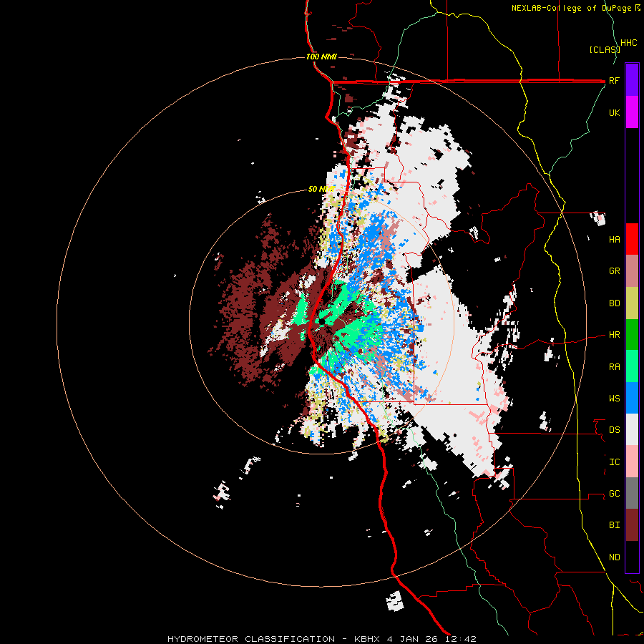
Task: Select the GR dusty-pink legend swatch
Action: 632,271
